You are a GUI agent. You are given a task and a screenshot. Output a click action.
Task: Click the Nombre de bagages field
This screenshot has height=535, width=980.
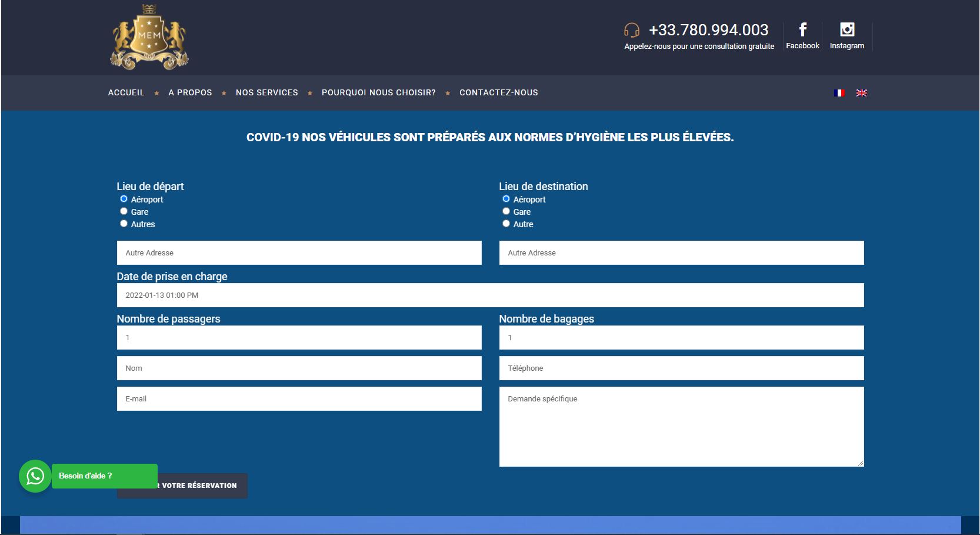[681, 337]
